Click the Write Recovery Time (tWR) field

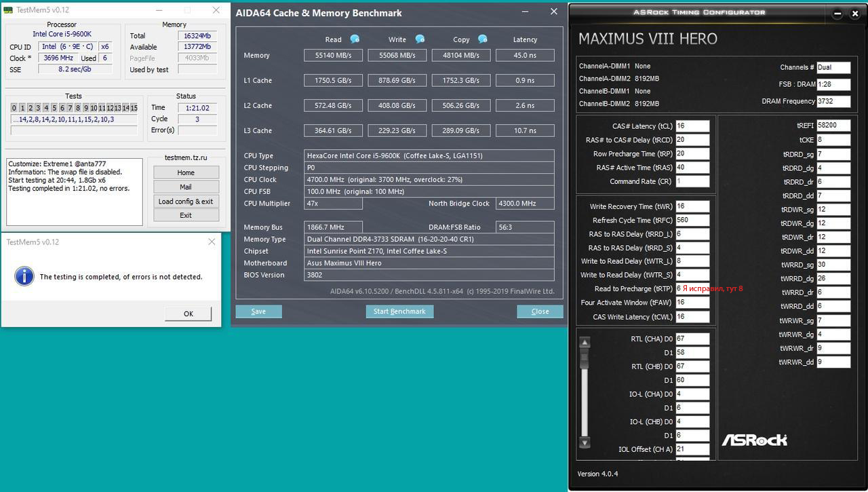click(x=692, y=206)
